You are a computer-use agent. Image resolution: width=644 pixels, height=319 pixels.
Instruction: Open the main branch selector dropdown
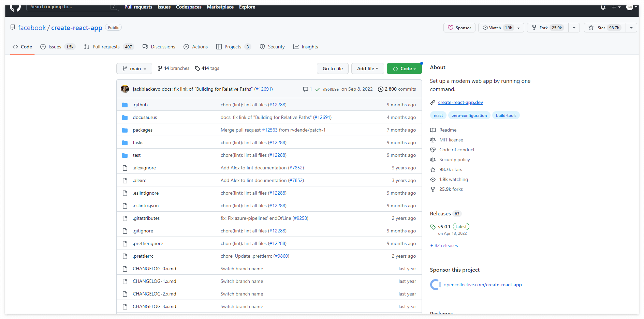134,69
